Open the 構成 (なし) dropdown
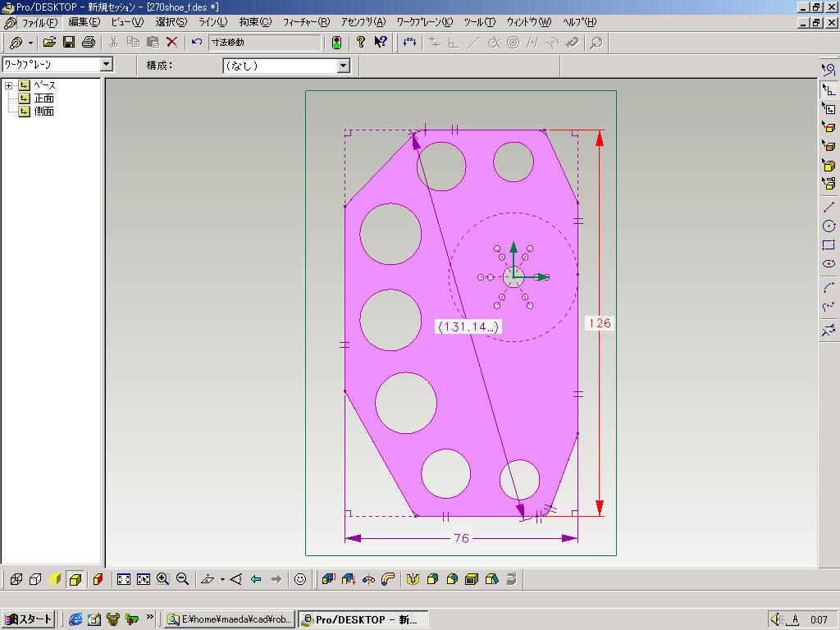The image size is (840, 630). [343, 66]
